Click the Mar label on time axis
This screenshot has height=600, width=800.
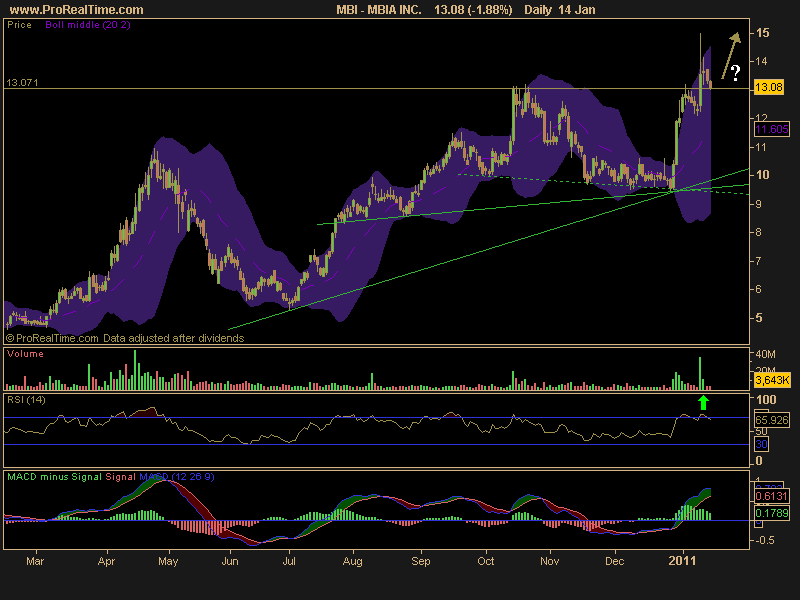coord(35,561)
